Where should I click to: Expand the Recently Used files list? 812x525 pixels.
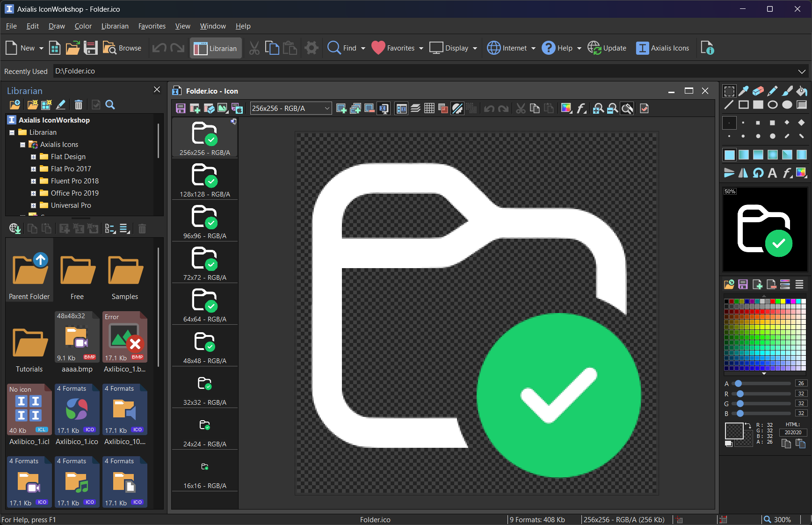802,71
